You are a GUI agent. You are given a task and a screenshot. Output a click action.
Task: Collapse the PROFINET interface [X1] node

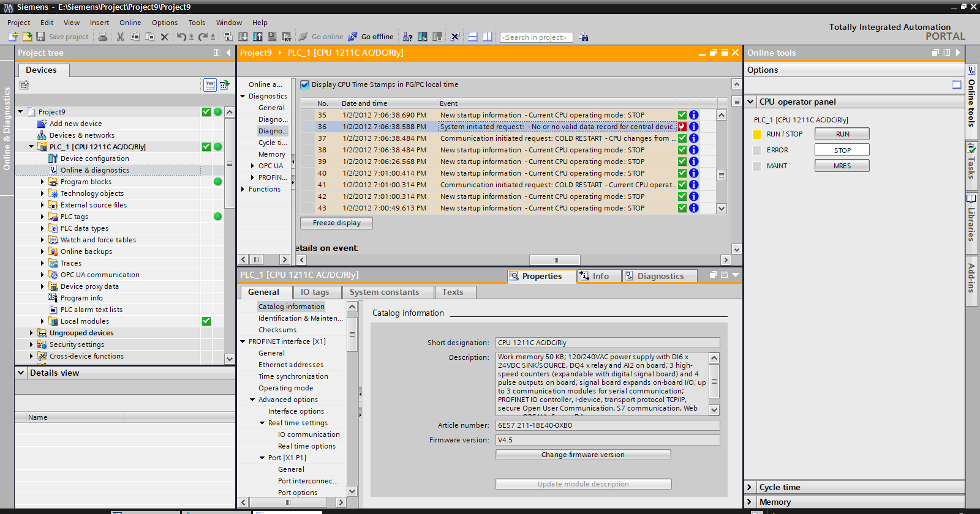pos(243,341)
